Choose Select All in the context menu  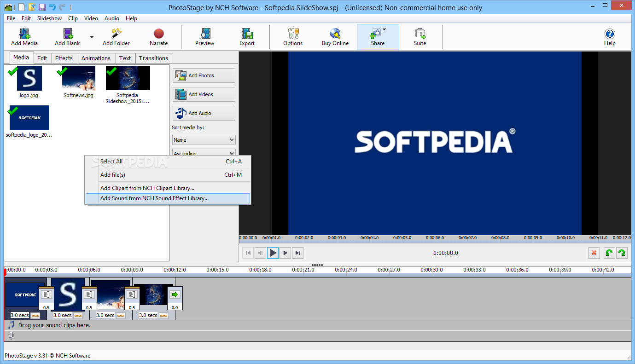[168, 162]
